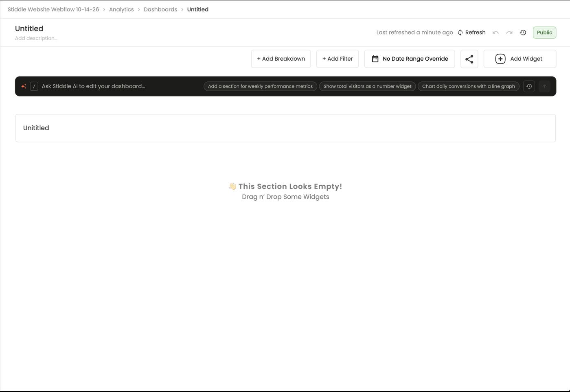The image size is (570, 392).
Task: Click the Add Widget button
Action: (520, 59)
